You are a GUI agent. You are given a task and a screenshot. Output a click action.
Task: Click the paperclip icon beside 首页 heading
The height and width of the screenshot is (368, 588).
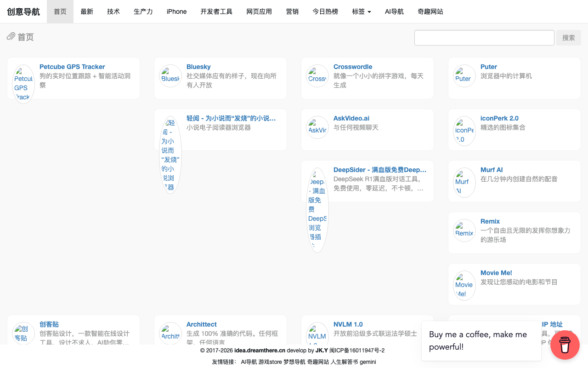pyautogui.click(x=11, y=36)
